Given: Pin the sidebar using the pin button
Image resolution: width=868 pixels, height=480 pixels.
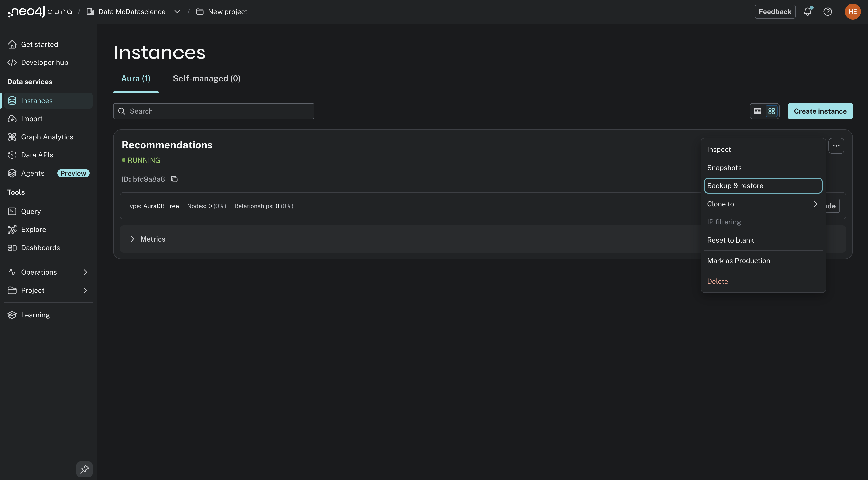Looking at the screenshot, I should 84,469.
